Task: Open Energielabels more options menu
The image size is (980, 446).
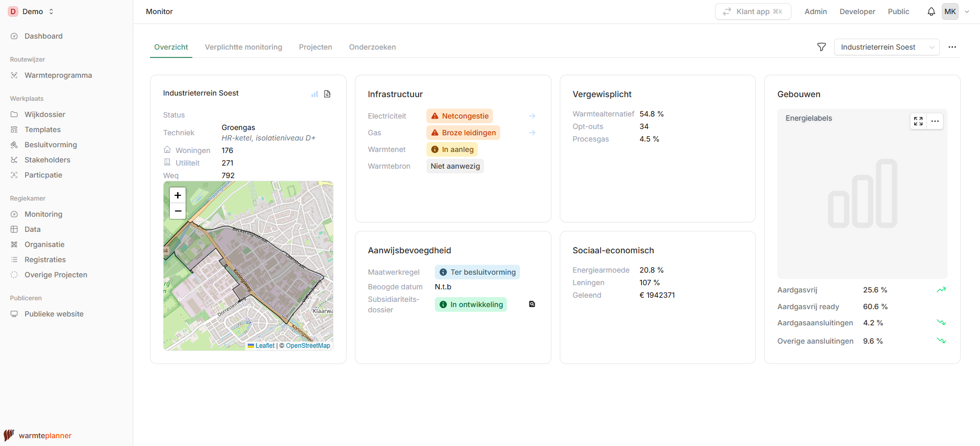Action: click(x=935, y=121)
